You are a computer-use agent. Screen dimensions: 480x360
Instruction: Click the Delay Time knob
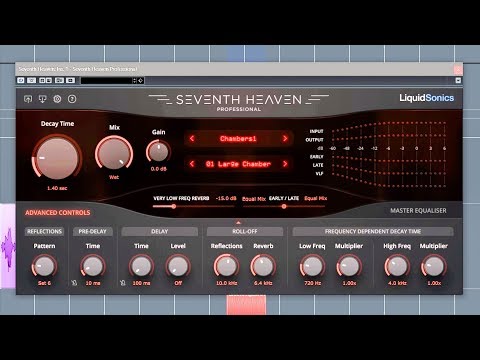click(141, 266)
